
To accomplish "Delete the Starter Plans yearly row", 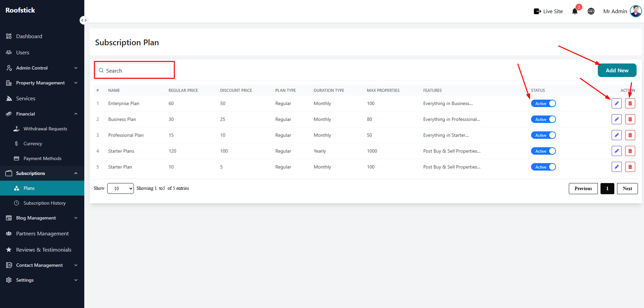I will 630,151.
